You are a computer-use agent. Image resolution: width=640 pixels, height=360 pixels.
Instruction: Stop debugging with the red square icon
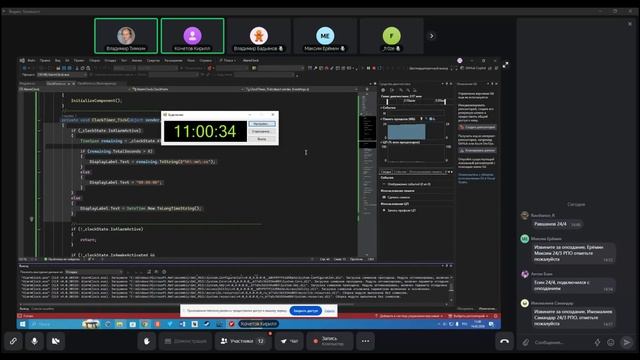(x=374, y=68)
